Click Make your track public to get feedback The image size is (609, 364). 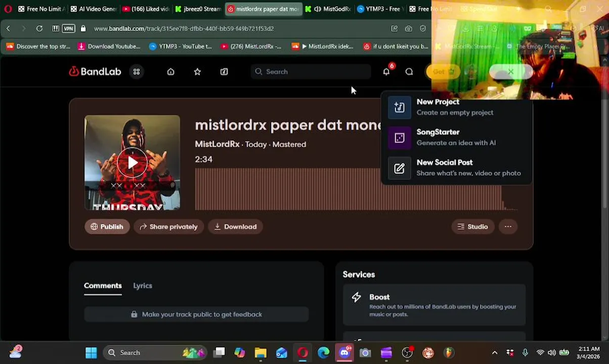(x=196, y=314)
